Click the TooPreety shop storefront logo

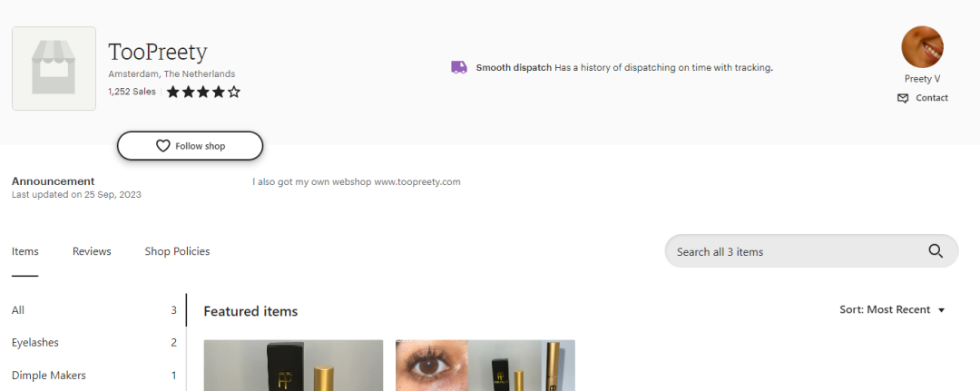(54, 69)
